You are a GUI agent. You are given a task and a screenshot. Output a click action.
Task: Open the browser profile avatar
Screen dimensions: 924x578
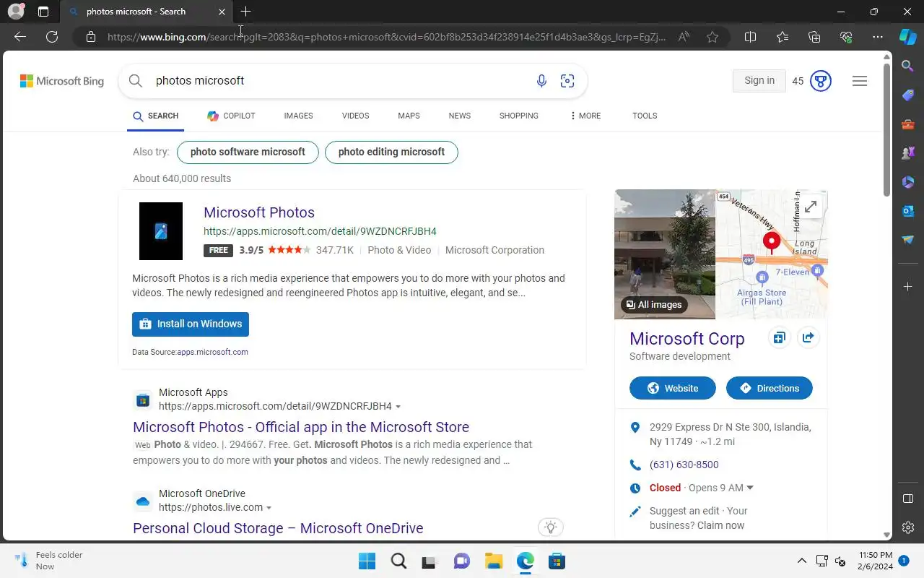[x=15, y=12]
